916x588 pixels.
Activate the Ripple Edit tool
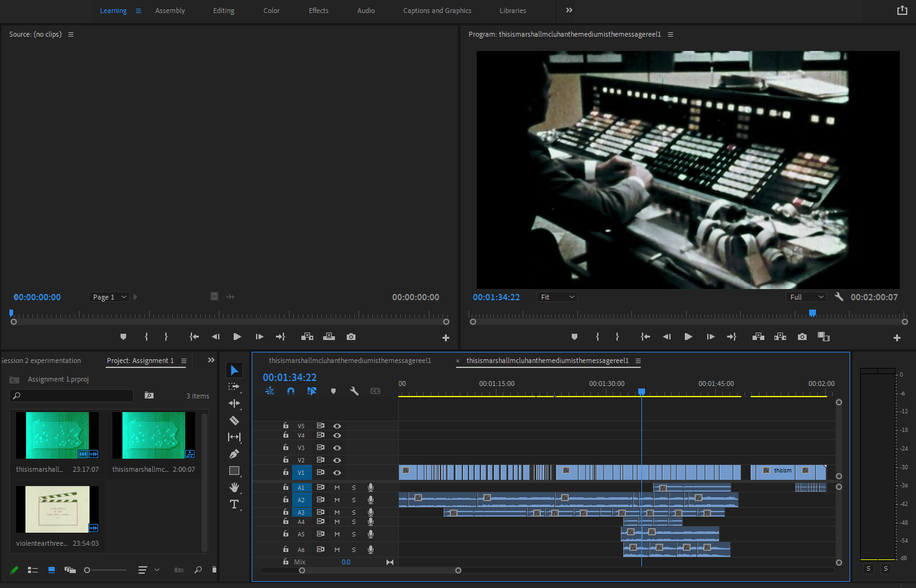(x=234, y=403)
